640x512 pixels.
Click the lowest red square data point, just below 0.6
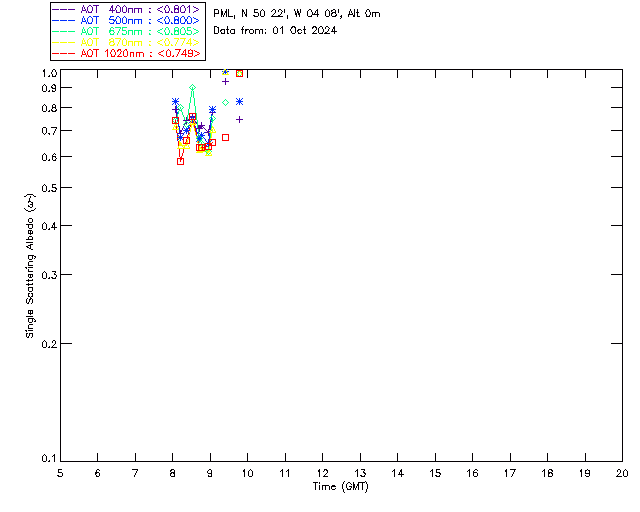[180, 162]
